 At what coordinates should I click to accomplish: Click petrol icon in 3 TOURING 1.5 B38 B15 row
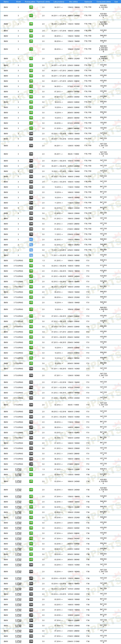31,261
